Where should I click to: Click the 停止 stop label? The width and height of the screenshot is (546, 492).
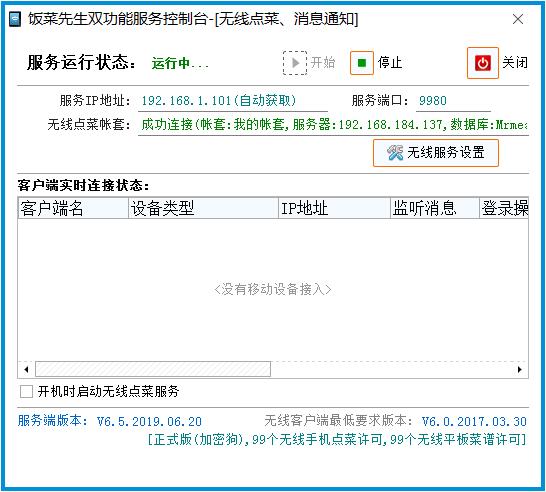click(390, 63)
